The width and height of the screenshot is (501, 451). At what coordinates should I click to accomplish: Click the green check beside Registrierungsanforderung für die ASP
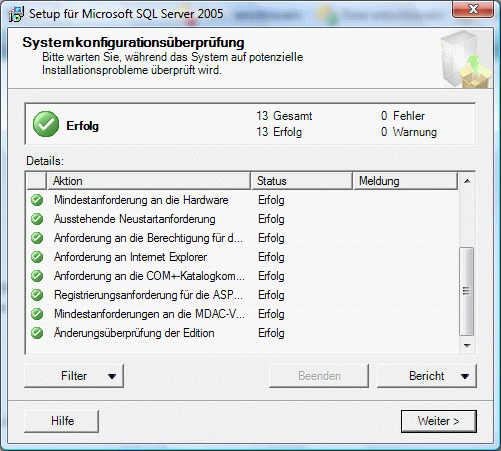pos(37,295)
